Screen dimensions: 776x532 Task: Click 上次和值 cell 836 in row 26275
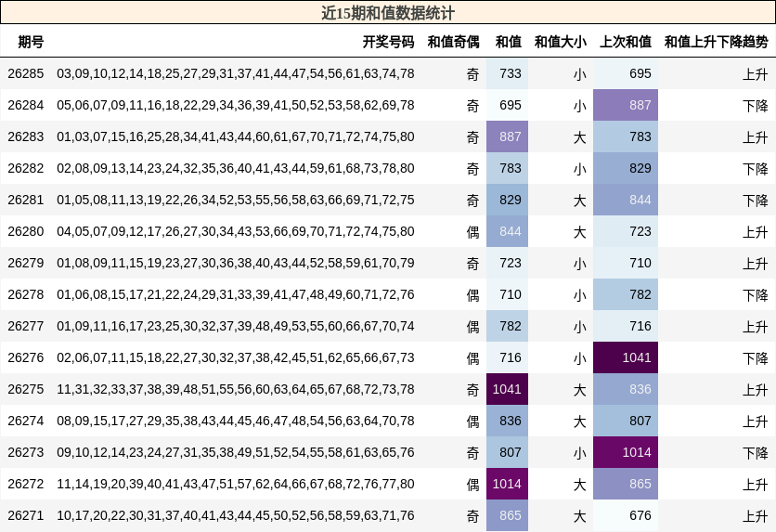coord(626,389)
